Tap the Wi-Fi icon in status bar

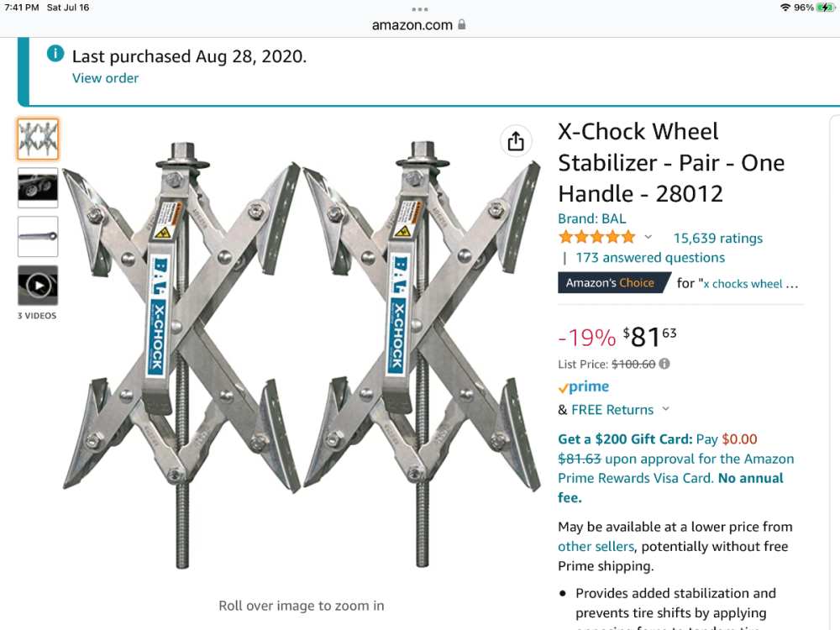(x=785, y=8)
